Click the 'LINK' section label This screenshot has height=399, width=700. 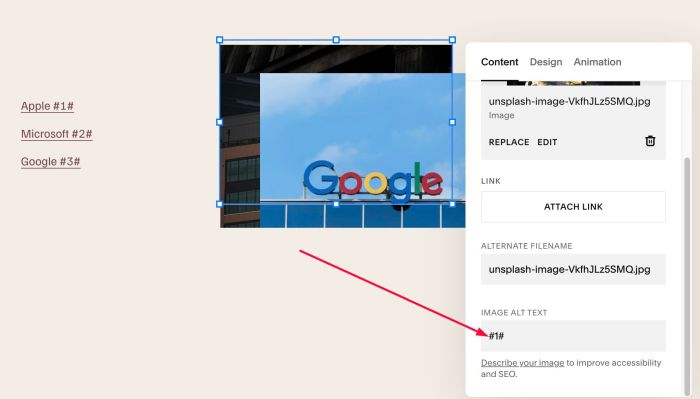click(491, 181)
